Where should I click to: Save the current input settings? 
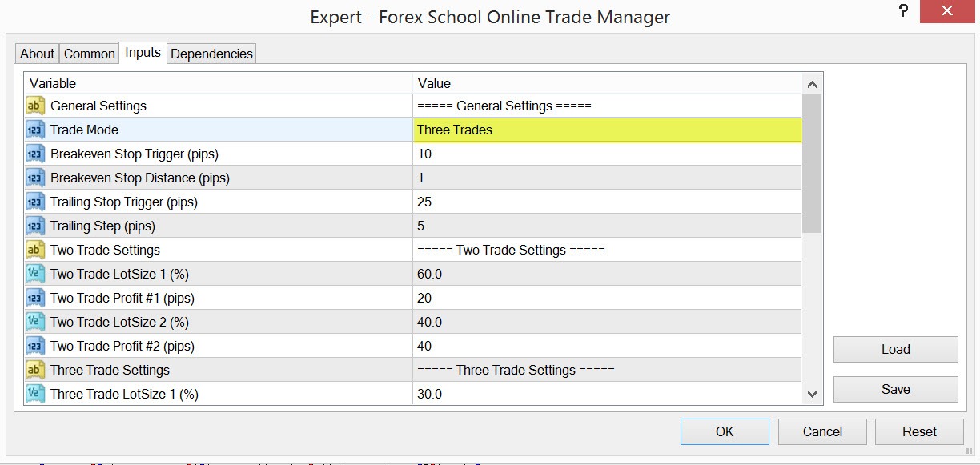(895, 389)
